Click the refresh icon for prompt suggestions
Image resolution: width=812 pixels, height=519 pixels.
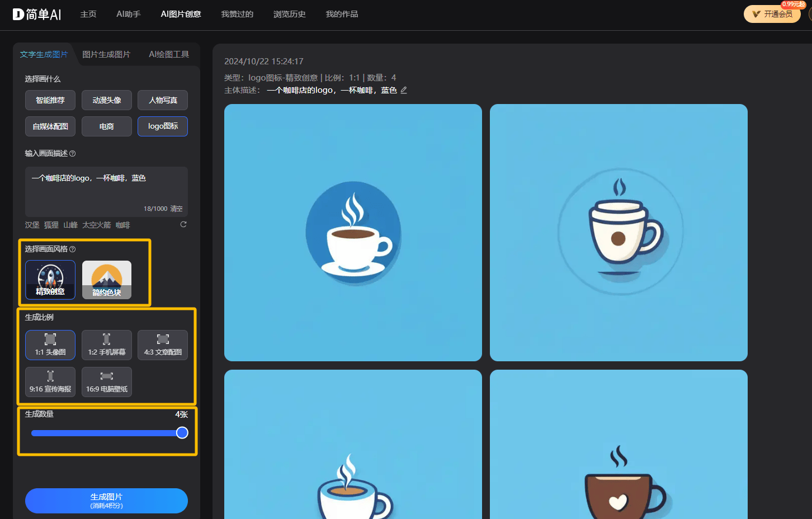[183, 224]
